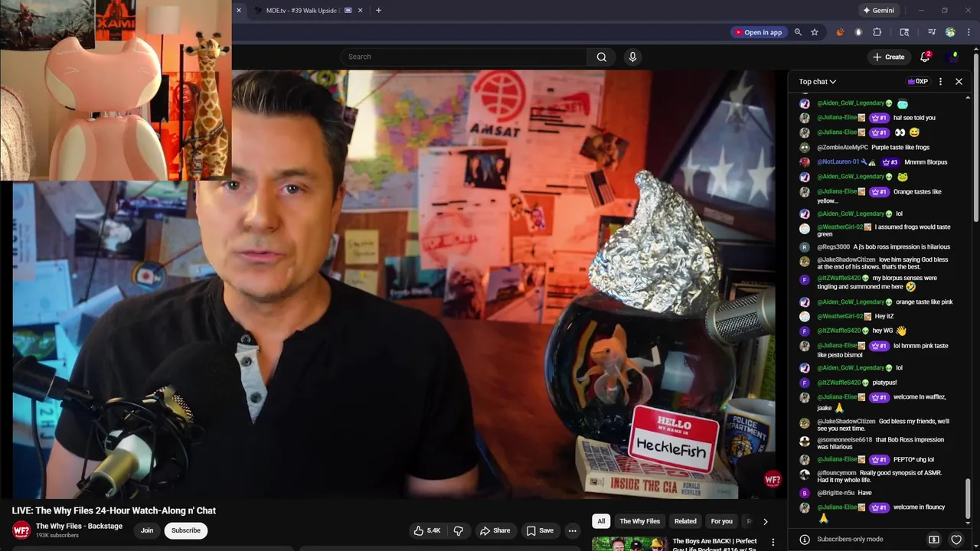The height and width of the screenshot is (551, 980).
Task: Send a heart reaction in live chat
Action: (x=956, y=540)
